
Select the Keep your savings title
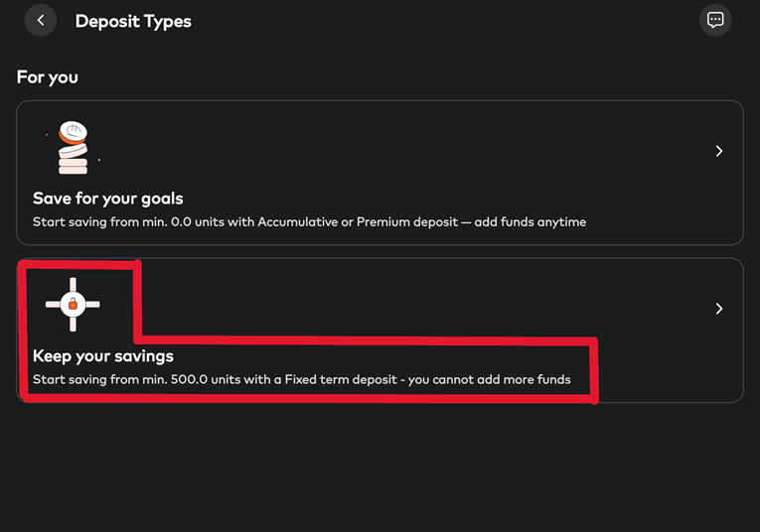point(103,356)
